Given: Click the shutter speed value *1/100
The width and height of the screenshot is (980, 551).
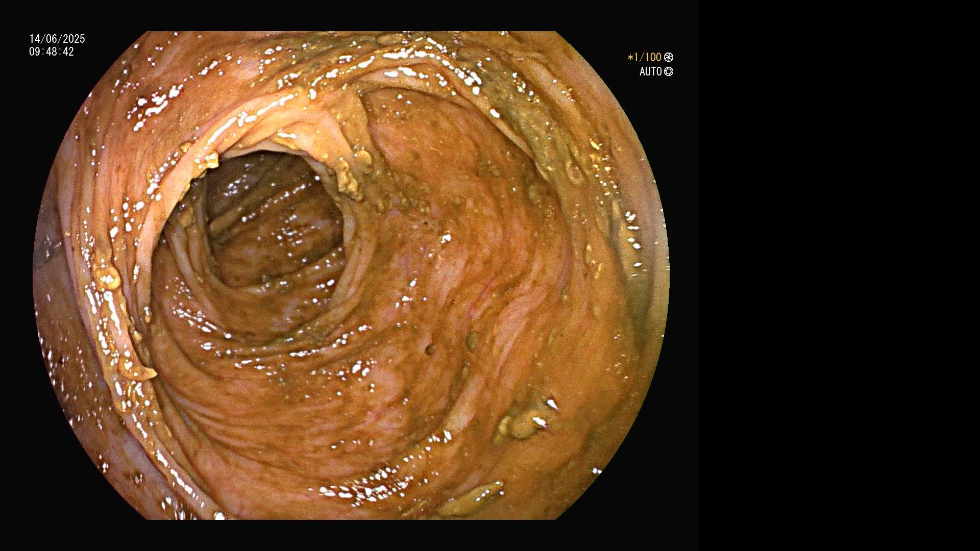Looking at the screenshot, I should pyautogui.click(x=644, y=57).
